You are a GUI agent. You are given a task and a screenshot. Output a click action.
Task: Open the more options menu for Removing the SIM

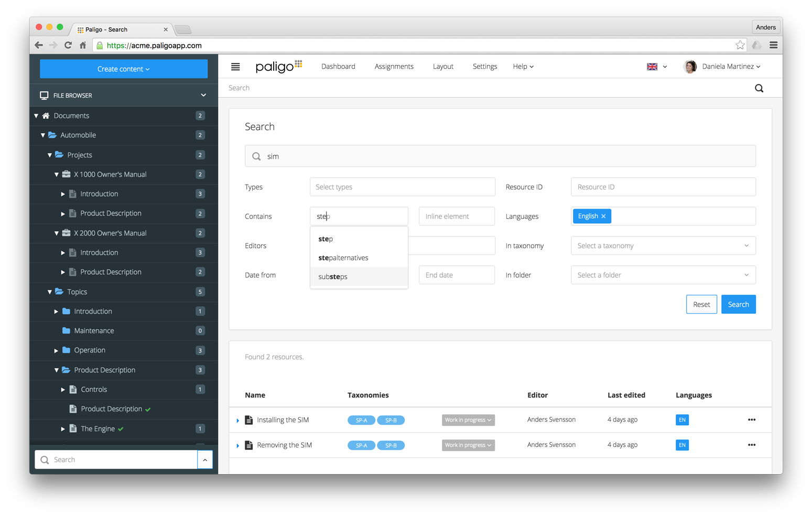[752, 445]
